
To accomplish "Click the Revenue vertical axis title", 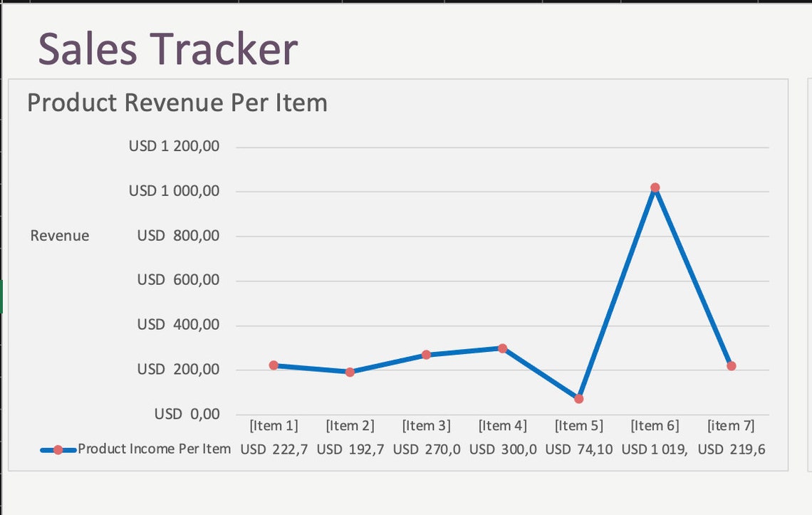I will [59, 235].
